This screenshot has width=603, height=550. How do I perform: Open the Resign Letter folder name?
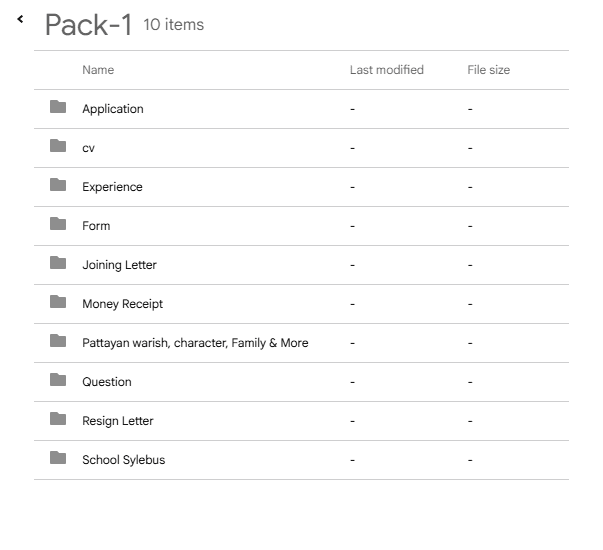[x=118, y=421]
